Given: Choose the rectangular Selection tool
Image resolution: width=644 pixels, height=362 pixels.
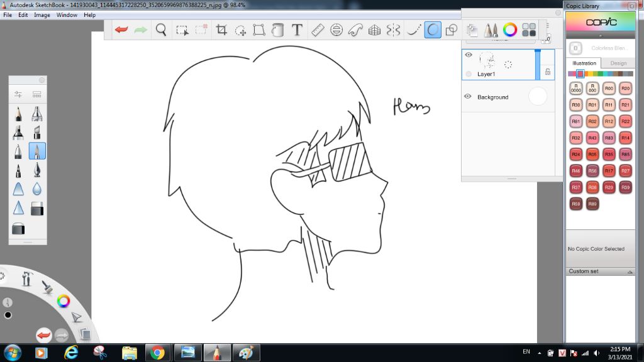Looking at the screenshot, I should (182, 30).
